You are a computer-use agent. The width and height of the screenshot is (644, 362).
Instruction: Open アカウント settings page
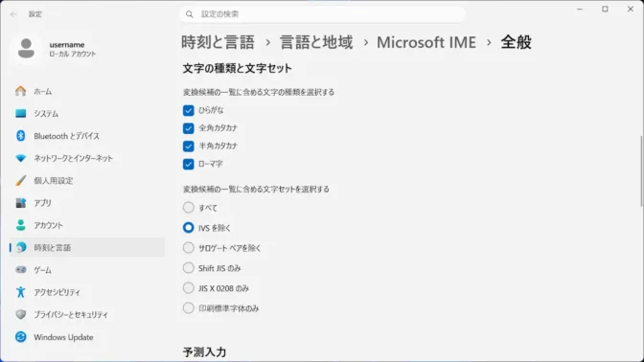[x=87, y=225]
